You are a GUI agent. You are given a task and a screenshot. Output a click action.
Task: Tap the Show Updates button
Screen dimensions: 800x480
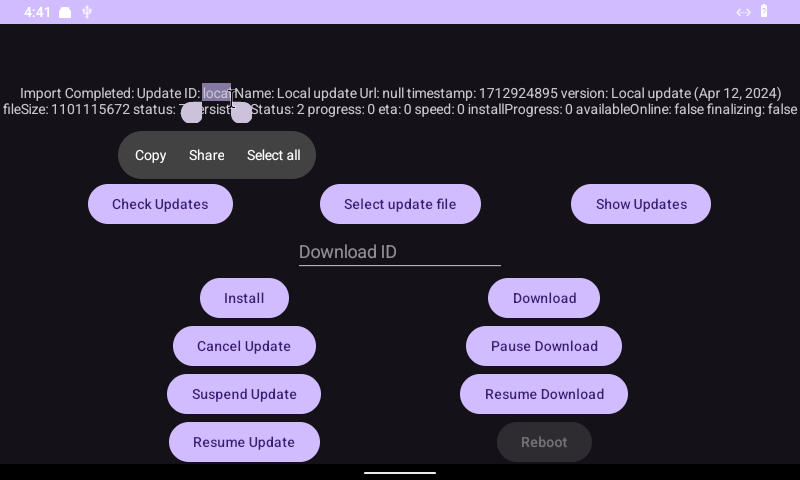coord(641,204)
